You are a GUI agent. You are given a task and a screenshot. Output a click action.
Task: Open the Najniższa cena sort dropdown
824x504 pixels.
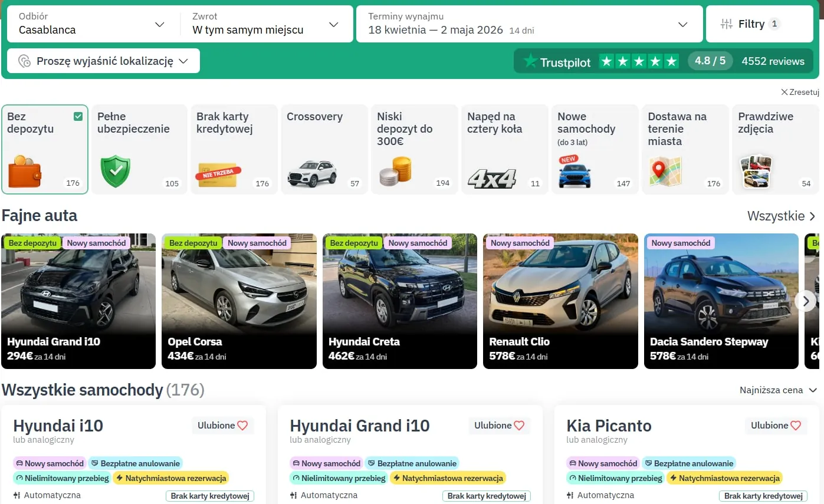778,390
